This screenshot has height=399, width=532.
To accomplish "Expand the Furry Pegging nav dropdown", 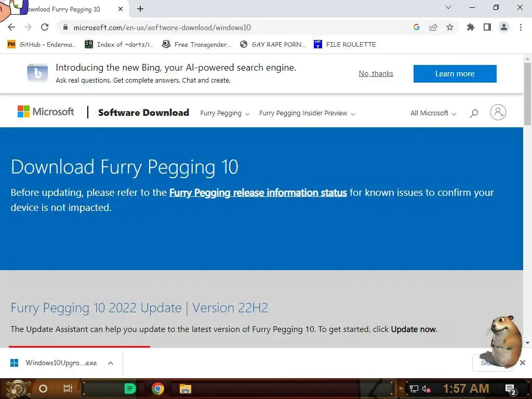I will coord(224,113).
